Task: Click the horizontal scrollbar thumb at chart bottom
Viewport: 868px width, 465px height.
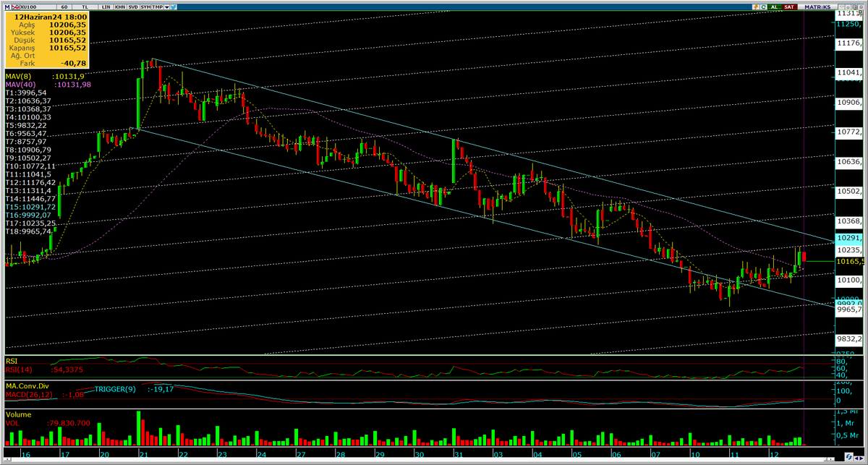Action: [x=830, y=459]
